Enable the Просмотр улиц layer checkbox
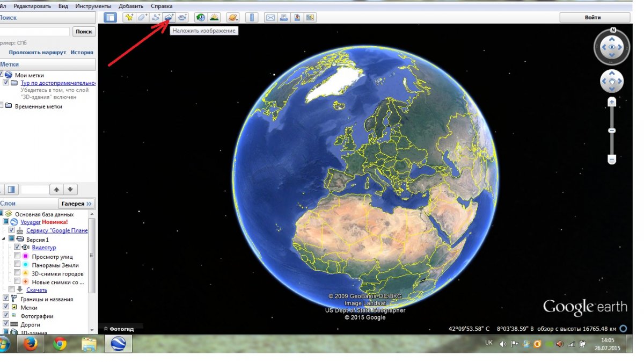The height and width of the screenshot is (362, 644). (17, 257)
